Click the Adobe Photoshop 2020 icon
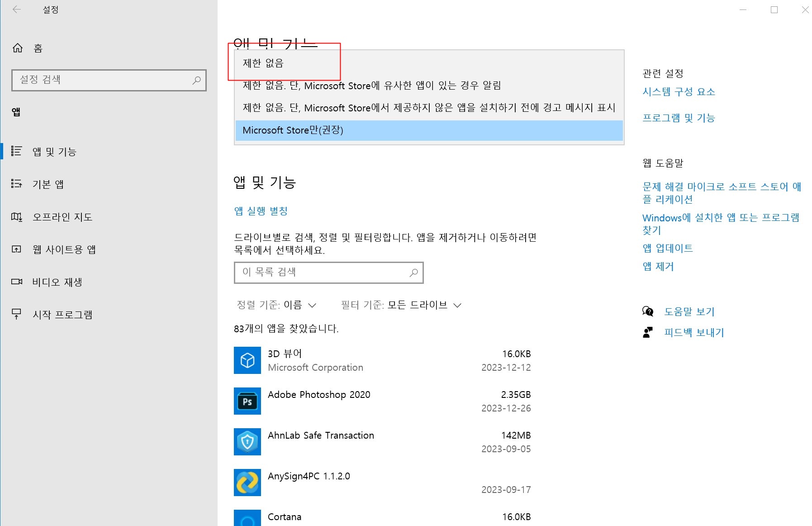 [x=247, y=401]
